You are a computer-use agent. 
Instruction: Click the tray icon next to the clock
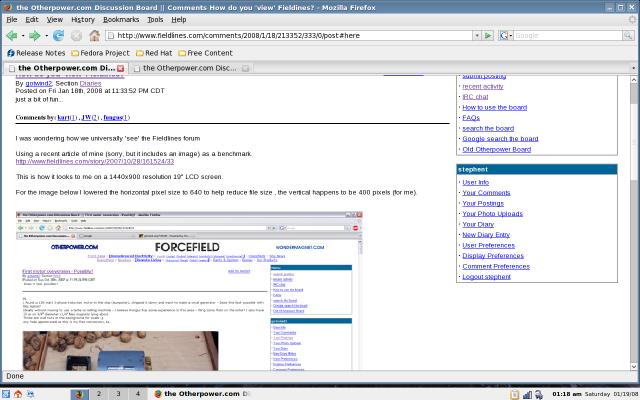[x=539, y=394]
